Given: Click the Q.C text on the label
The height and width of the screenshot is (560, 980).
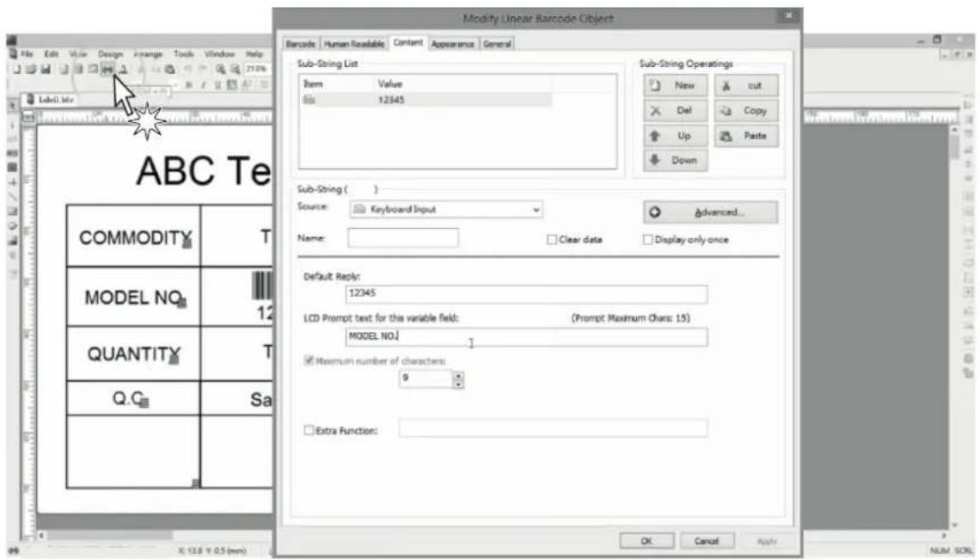Looking at the screenshot, I should [x=129, y=398].
